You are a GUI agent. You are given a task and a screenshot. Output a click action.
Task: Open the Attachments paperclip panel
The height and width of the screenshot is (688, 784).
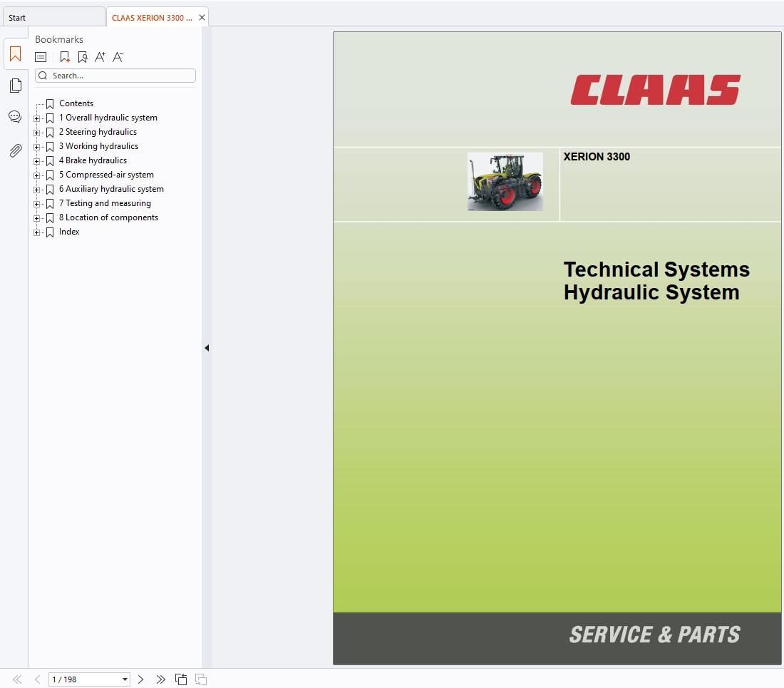pos(15,150)
